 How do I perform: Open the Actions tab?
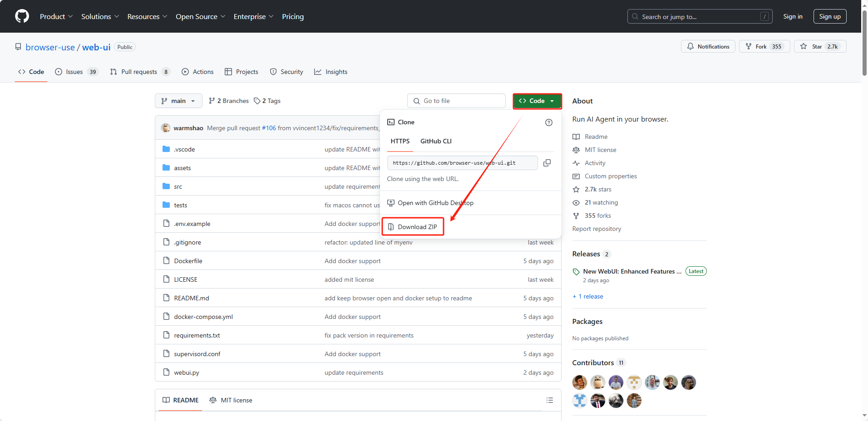pyautogui.click(x=197, y=72)
